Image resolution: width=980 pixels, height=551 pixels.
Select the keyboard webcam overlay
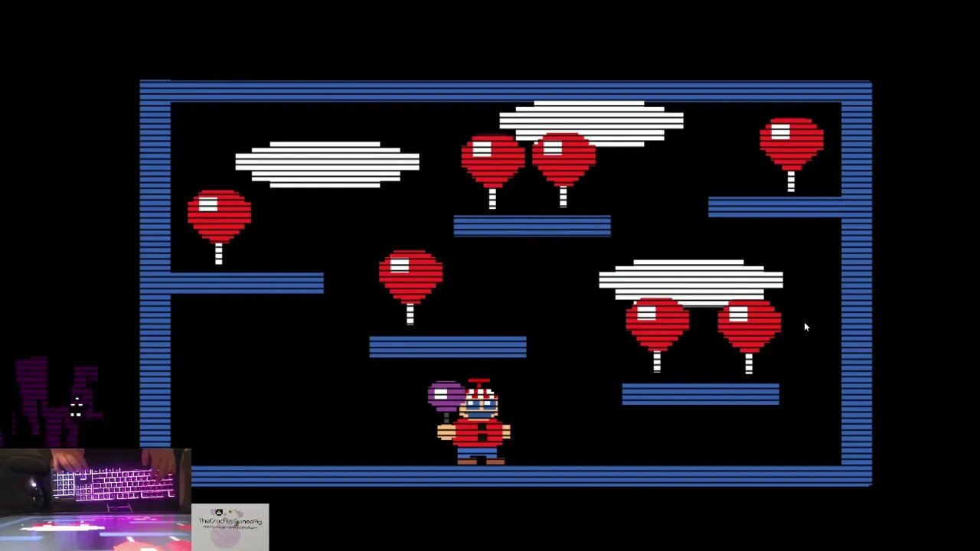tap(95, 499)
